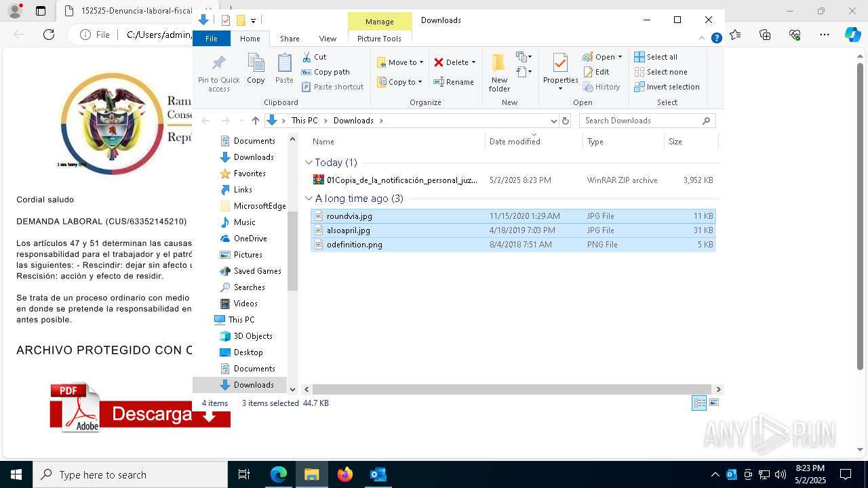
Task: Switch to large icons thumbnail view
Action: pyautogui.click(x=713, y=403)
